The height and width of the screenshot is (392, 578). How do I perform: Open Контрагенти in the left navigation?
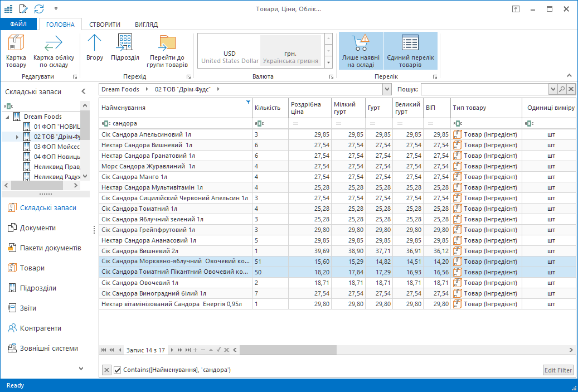(x=40, y=328)
